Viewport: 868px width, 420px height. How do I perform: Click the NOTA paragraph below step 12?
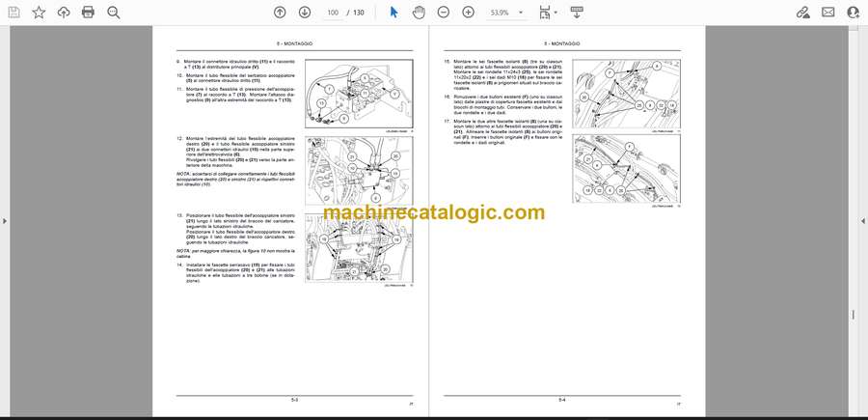click(x=236, y=179)
